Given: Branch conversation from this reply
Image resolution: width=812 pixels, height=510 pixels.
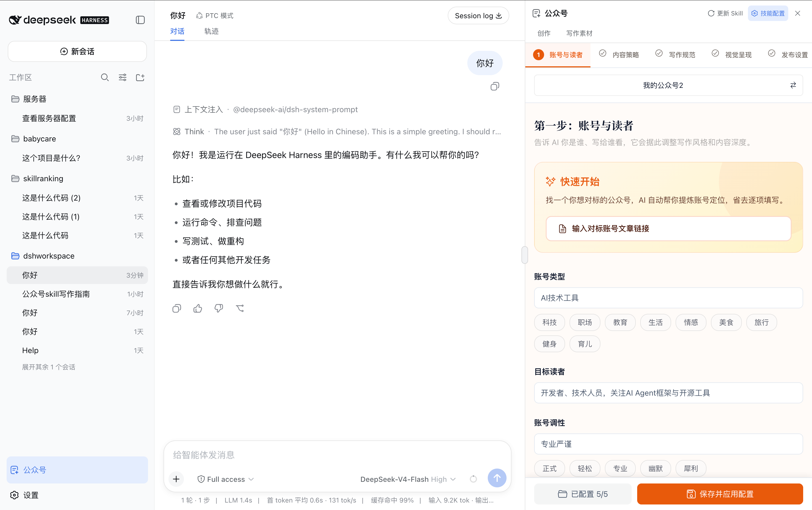Looking at the screenshot, I should (x=240, y=308).
